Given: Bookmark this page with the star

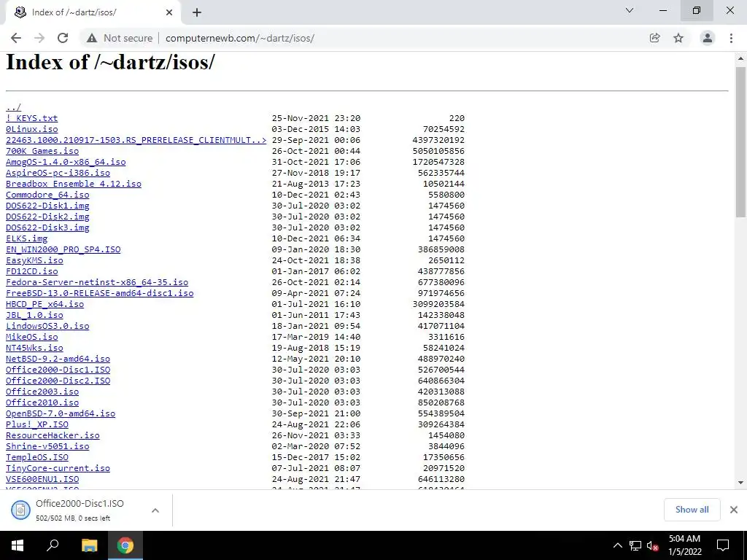Looking at the screenshot, I should 678,38.
